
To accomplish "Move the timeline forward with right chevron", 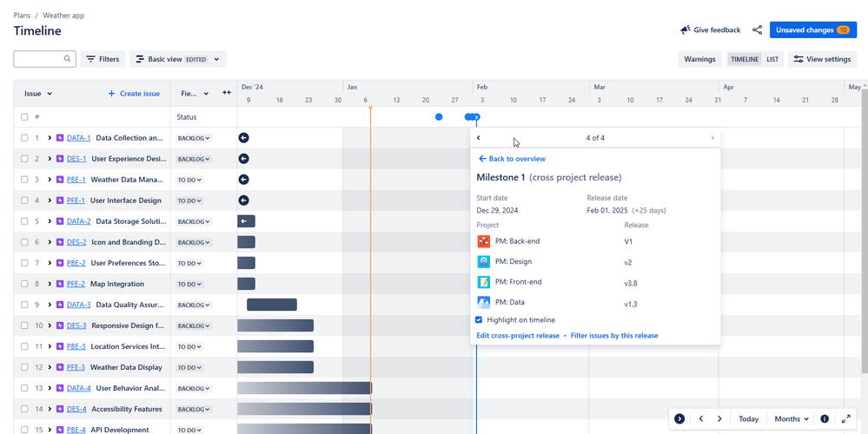I will (x=719, y=419).
